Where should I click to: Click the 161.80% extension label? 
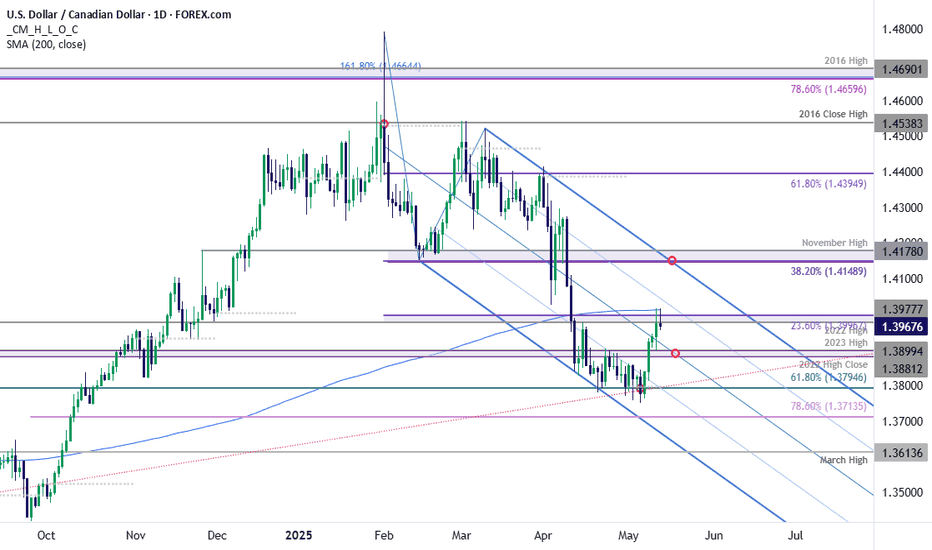click(x=380, y=66)
